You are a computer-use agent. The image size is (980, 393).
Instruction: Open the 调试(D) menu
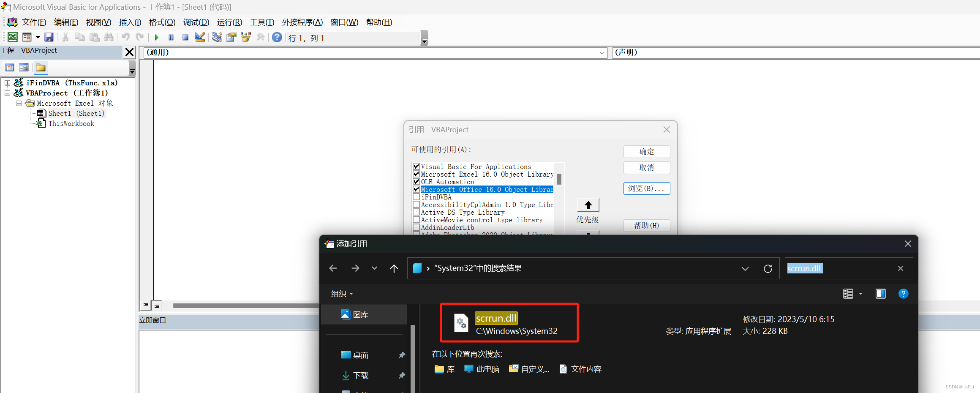[196, 22]
